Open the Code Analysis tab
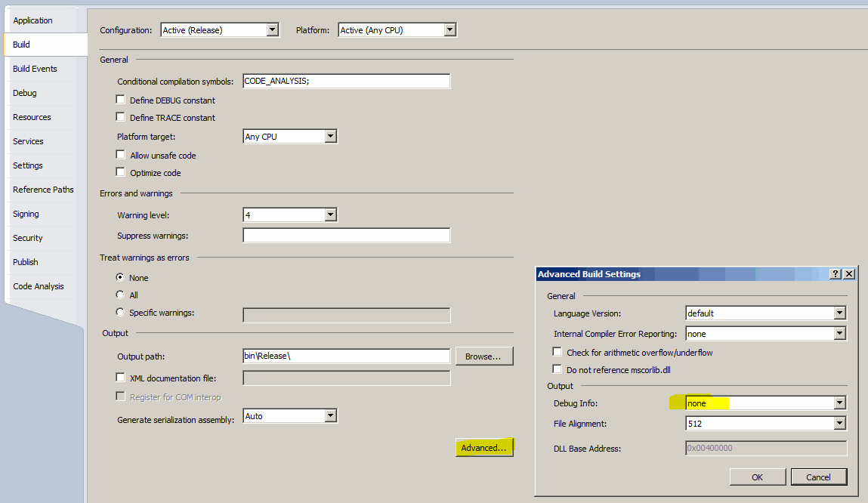 pyautogui.click(x=39, y=286)
